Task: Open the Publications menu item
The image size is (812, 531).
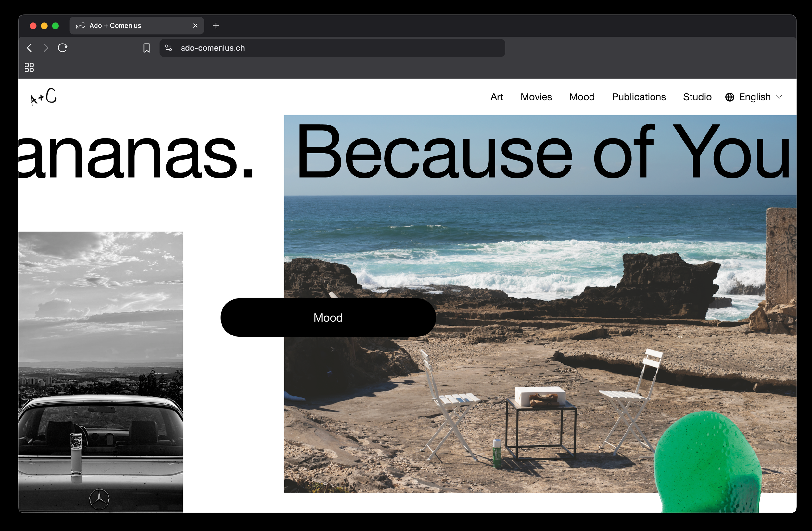Action: coord(639,97)
